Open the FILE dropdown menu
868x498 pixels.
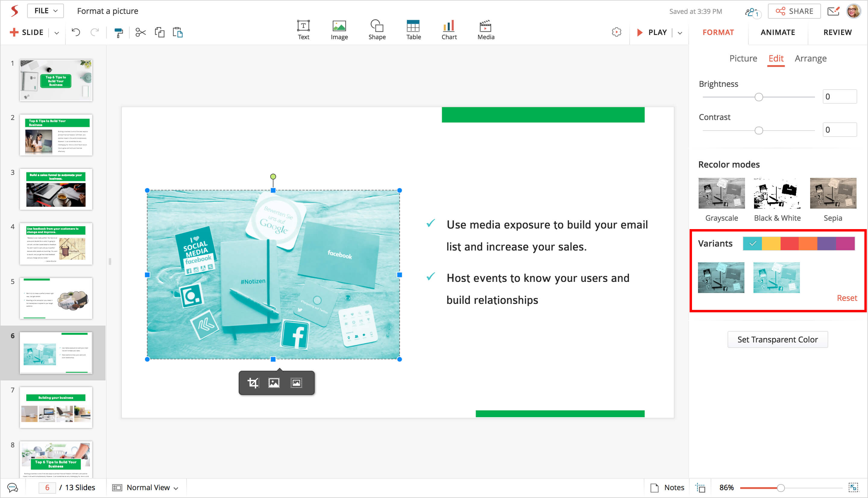tap(46, 11)
